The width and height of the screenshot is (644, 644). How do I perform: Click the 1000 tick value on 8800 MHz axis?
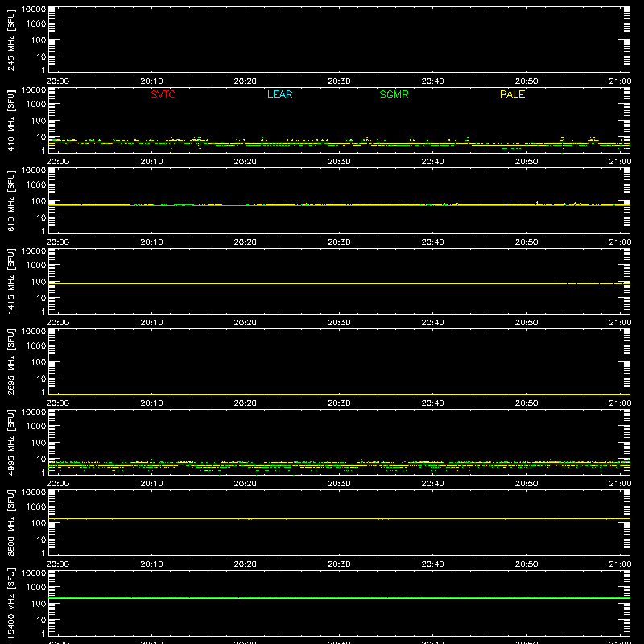click(x=36, y=507)
